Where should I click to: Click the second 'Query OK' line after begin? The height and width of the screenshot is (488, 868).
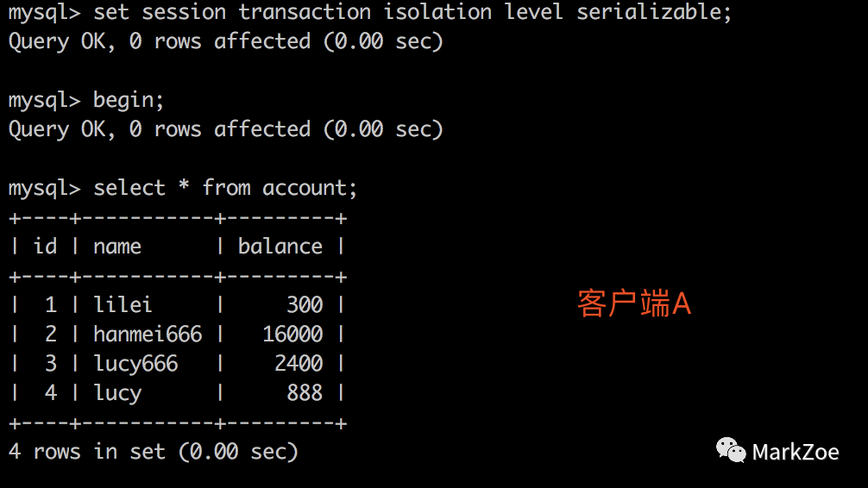coord(226,129)
